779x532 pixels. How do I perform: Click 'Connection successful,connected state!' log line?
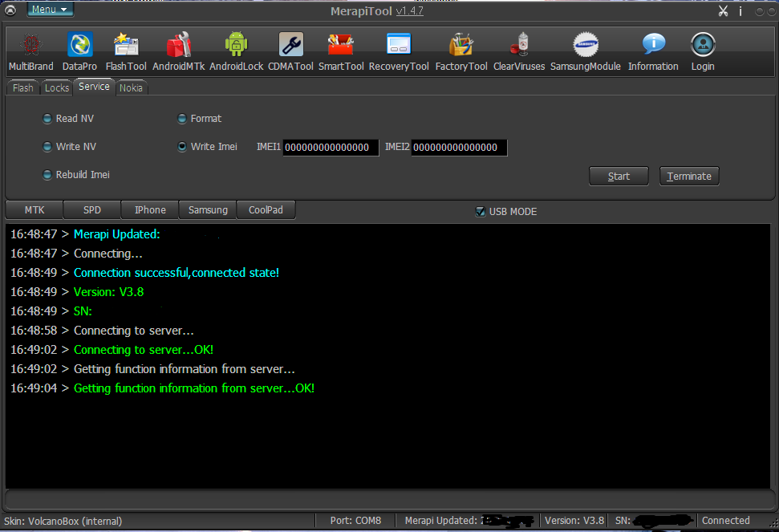[176, 273]
